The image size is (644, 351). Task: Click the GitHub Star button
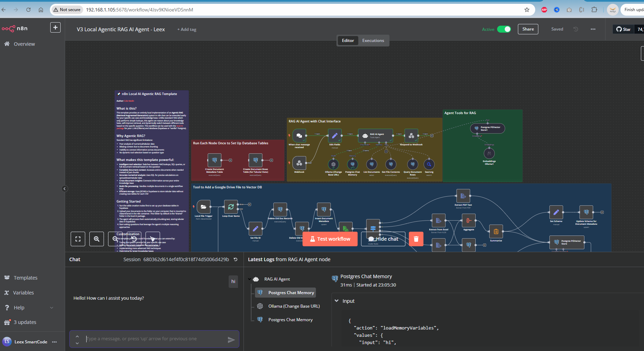click(623, 29)
